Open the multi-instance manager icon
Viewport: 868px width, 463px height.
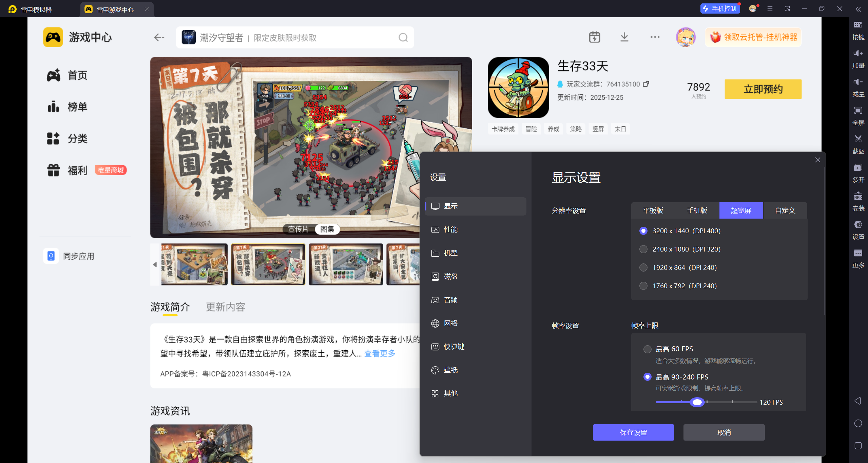click(x=858, y=168)
